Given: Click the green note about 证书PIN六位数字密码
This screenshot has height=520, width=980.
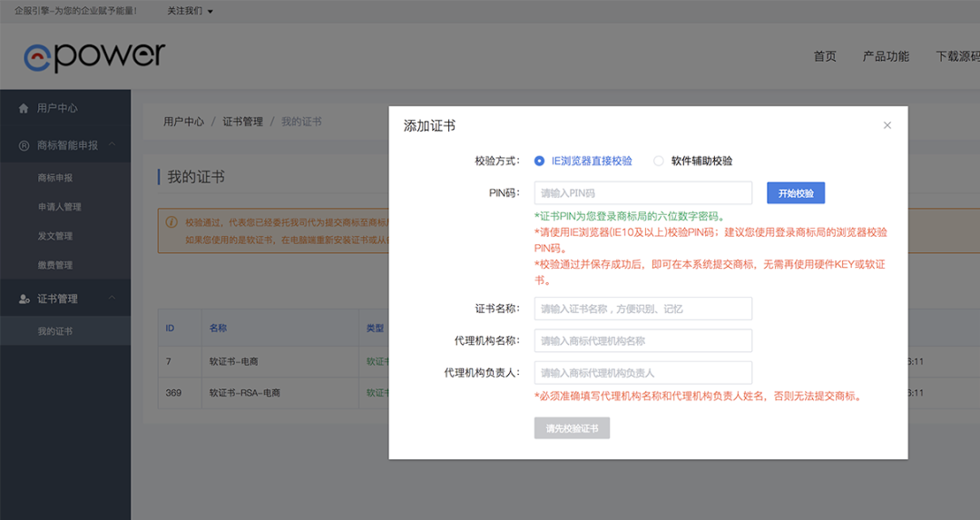Looking at the screenshot, I should click(630, 216).
